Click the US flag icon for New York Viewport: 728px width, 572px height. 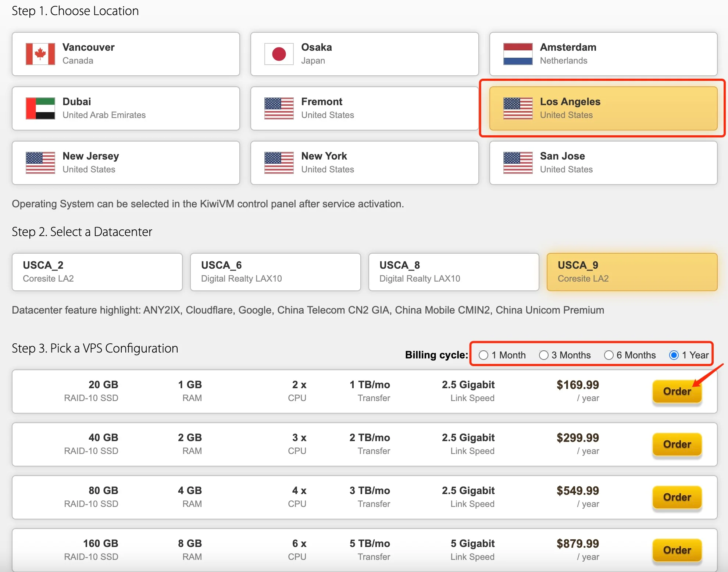(279, 163)
